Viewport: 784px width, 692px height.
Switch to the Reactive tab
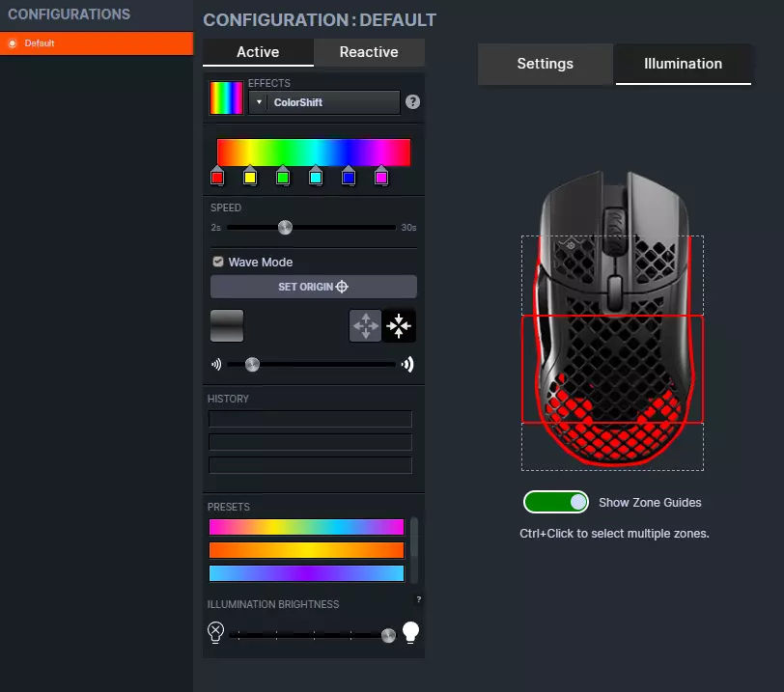tap(369, 52)
